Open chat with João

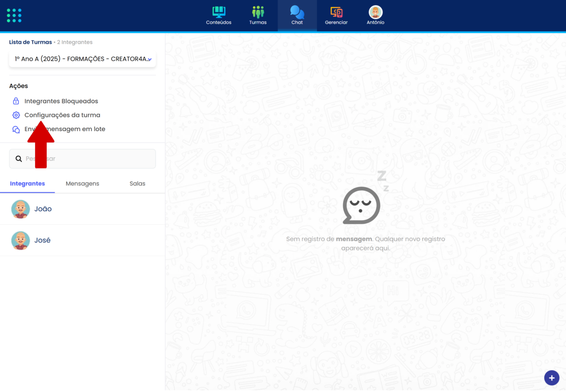(x=43, y=209)
